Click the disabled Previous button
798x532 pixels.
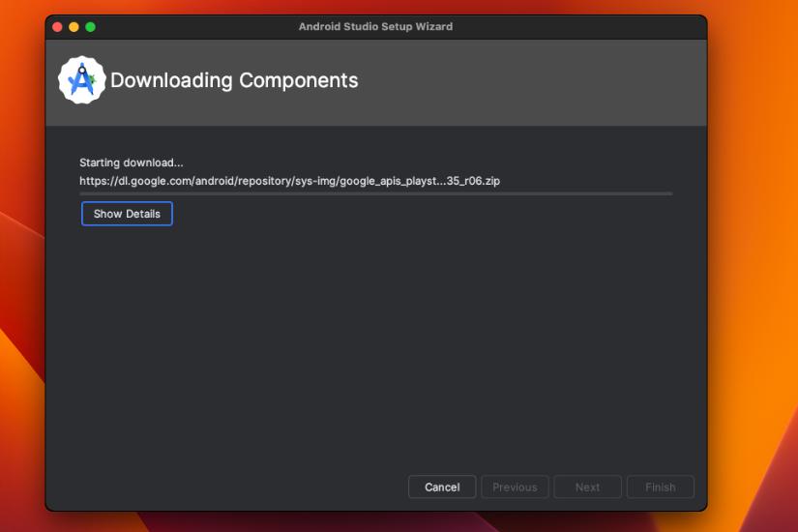point(515,488)
